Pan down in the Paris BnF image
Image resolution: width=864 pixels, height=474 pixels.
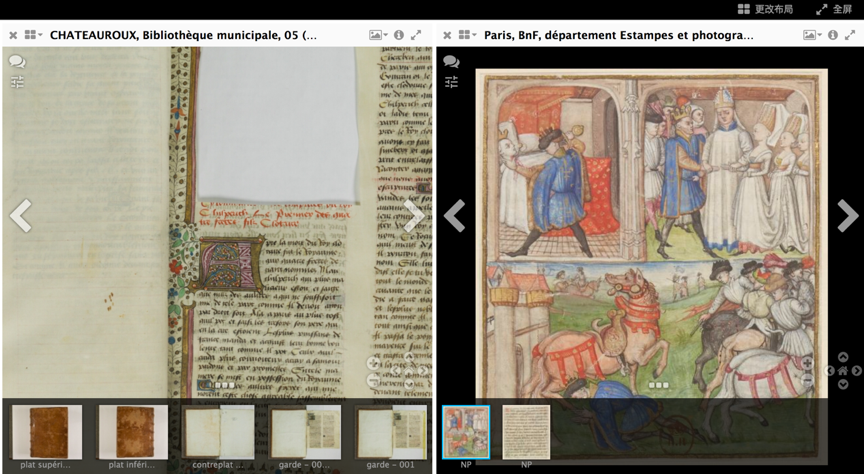click(x=843, y=384)
